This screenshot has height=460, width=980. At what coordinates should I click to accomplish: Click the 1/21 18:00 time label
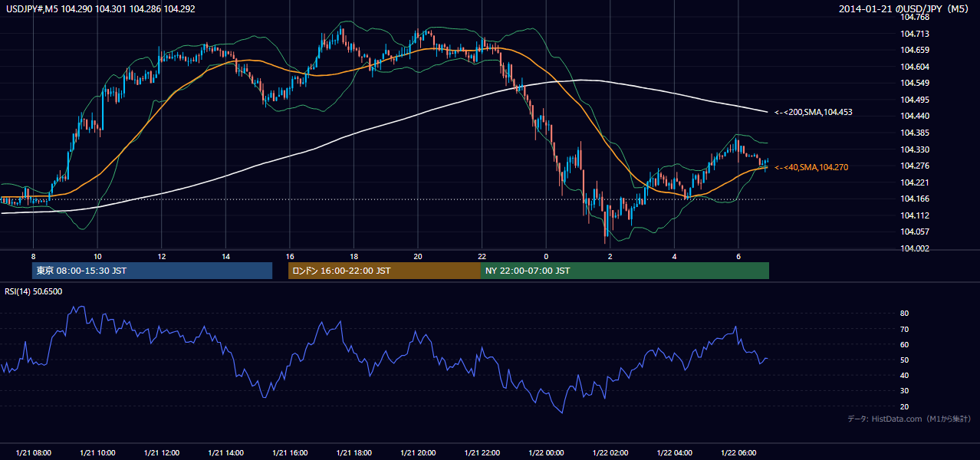click(354, 453)
